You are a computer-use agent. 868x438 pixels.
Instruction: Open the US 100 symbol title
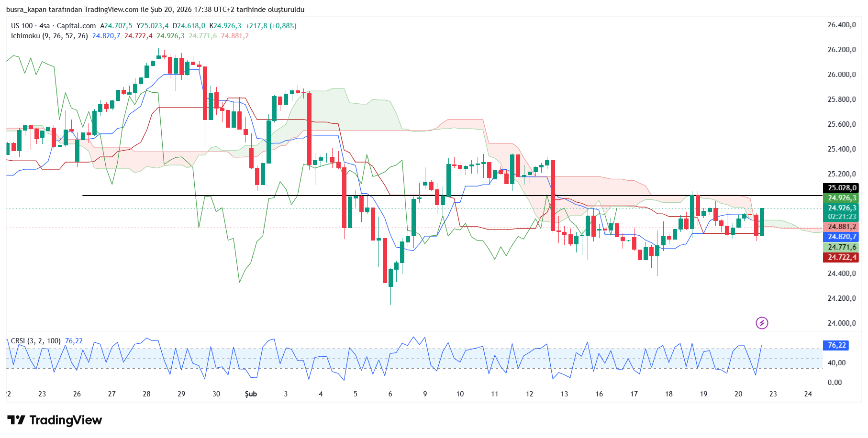coord(22,26)
